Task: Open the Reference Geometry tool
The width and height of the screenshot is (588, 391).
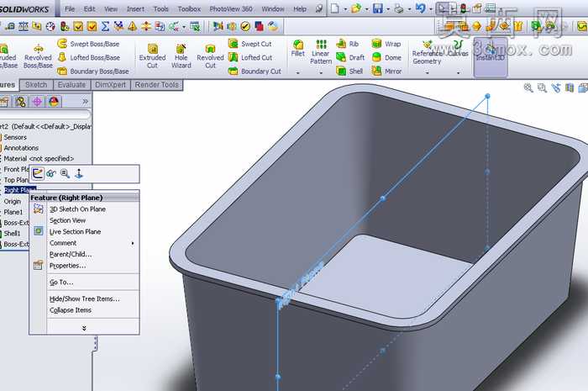Action: 427,52
